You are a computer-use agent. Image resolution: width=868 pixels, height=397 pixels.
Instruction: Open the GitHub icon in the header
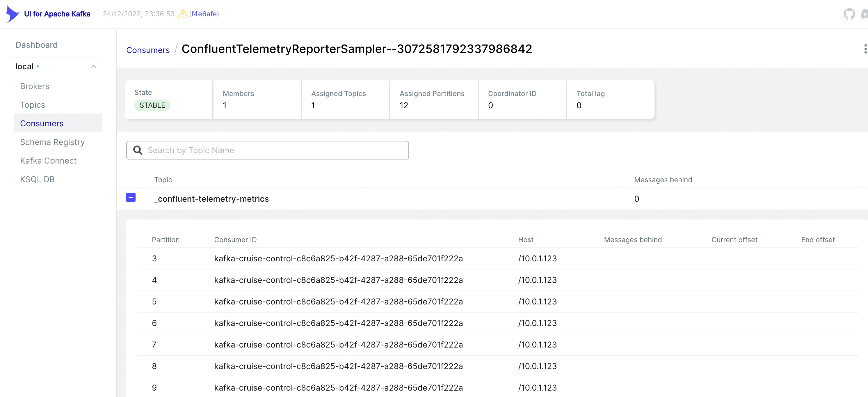(849, 14)
